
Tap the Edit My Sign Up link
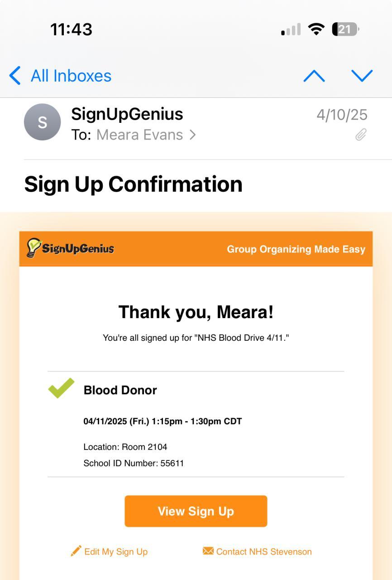point(116,551)
